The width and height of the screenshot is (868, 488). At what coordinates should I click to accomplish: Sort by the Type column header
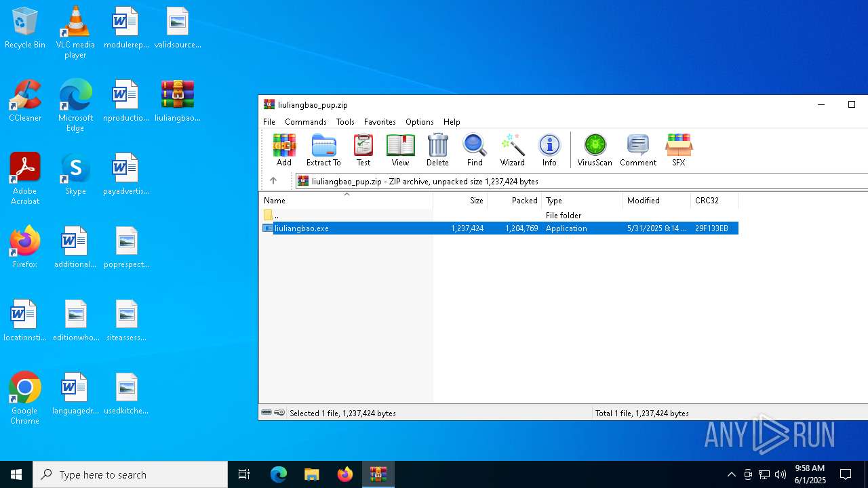point(583,201)
